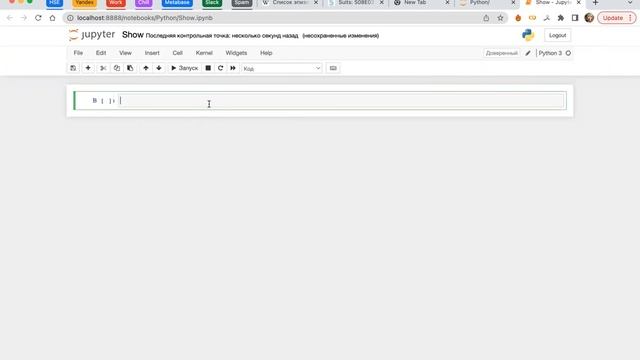Restart the kernel icon
Viewport: 640px width, 360px height.
(220, 68)
